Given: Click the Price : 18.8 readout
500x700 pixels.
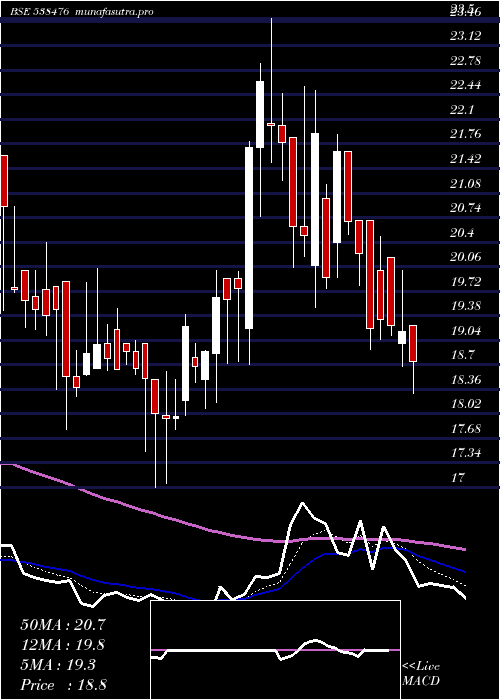Looking at the screenshot, I should [x=63, y=685].
